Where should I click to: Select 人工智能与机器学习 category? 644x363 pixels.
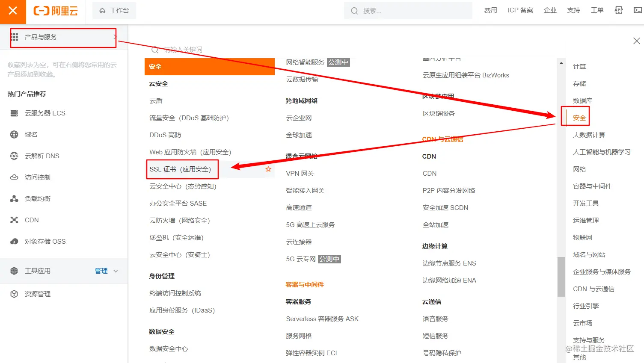[x=602, y=152]
